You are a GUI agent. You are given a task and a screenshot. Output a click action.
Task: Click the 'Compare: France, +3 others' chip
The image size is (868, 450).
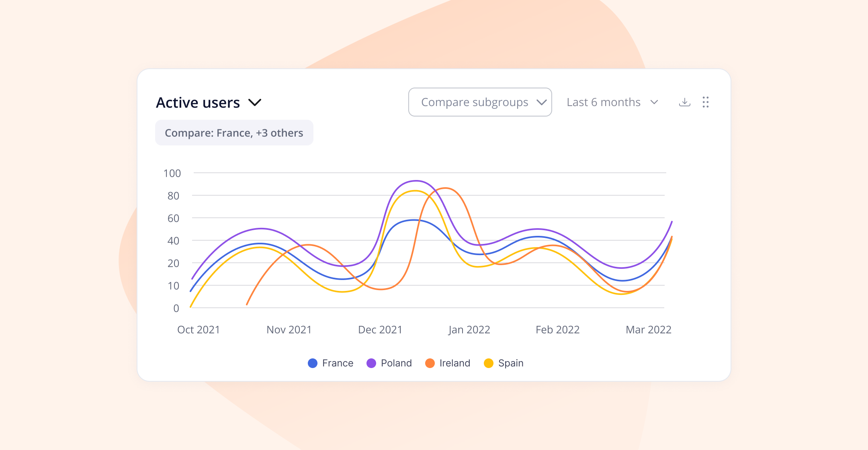pos(234,133)
